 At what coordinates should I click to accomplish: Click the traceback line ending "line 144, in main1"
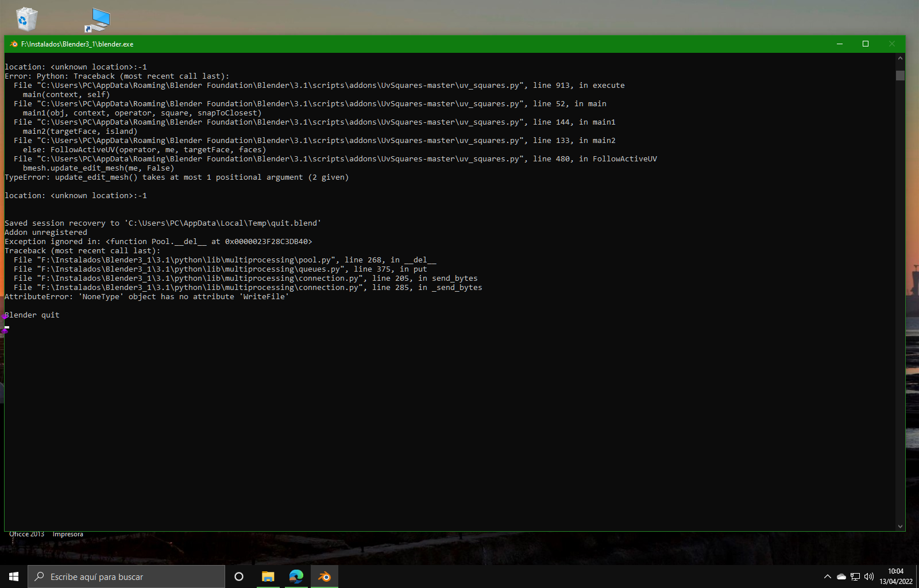click(x=315, y=122)
